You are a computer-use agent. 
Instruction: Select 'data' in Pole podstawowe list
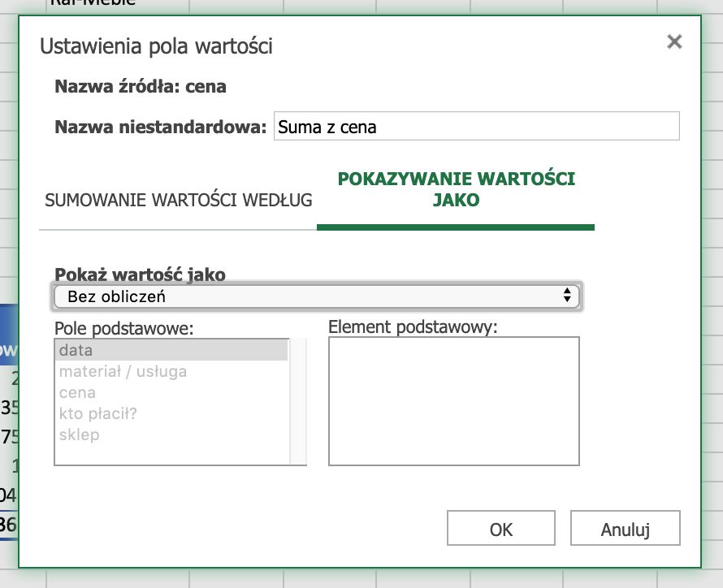pyautogui.click(x=171, y=350)
